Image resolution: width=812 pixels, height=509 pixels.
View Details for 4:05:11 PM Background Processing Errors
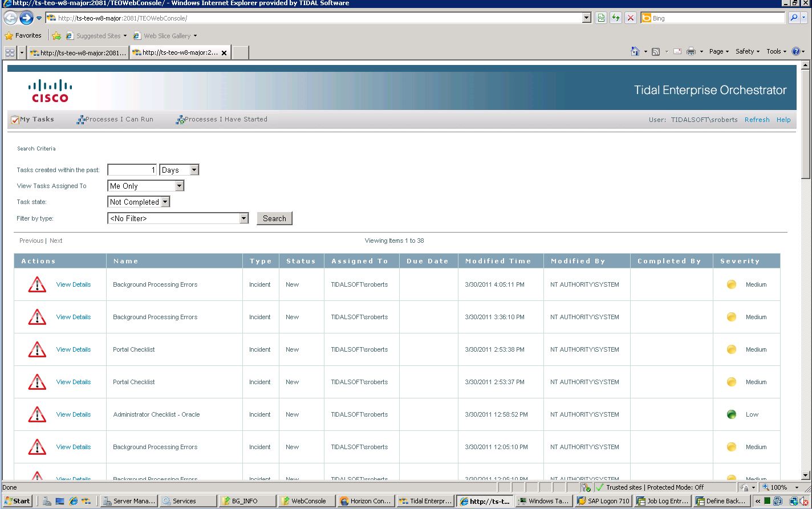pyautogui.click(x=74, y=284)
